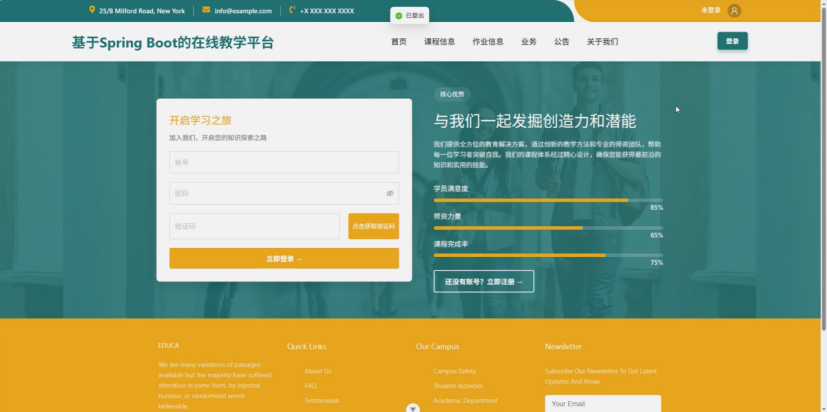This screenshot has height=412, width=827.
Task: Open 作业信息 menu item
Action: (x=488, y=42)
